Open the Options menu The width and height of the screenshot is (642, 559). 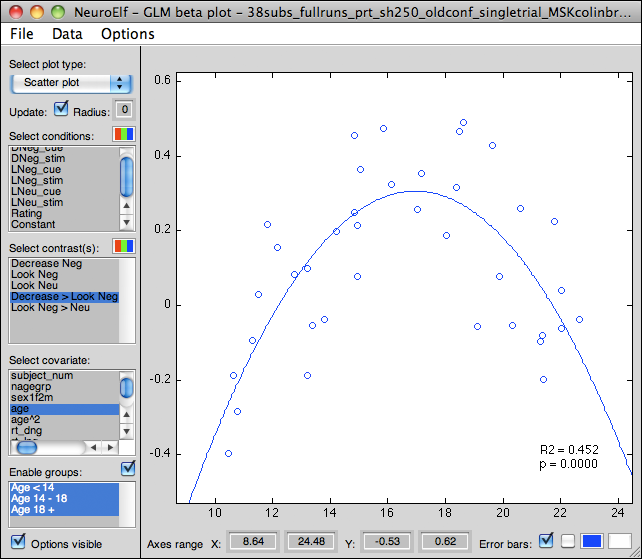(x=128, y=34)
